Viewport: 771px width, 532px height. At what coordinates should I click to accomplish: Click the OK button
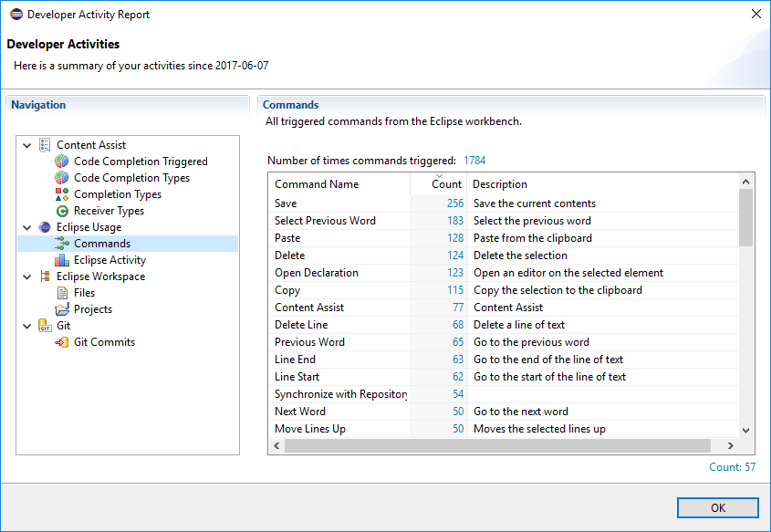pos(717,508)
